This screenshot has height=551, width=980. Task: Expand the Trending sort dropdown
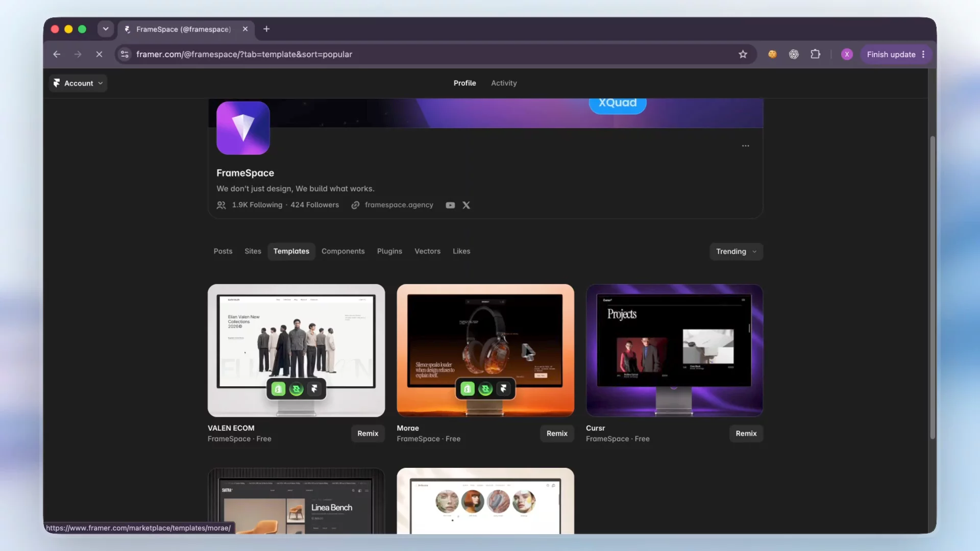point(736,252)
